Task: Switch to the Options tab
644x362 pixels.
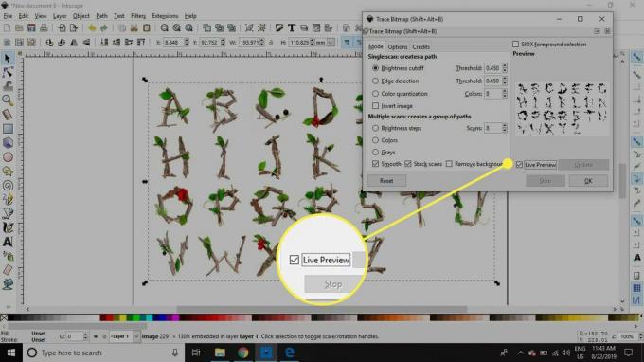Action: tap(397, 46)
